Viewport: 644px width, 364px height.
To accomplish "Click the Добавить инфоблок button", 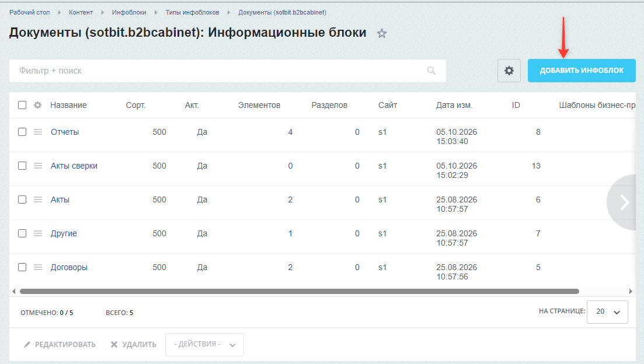I will [582, 71].
